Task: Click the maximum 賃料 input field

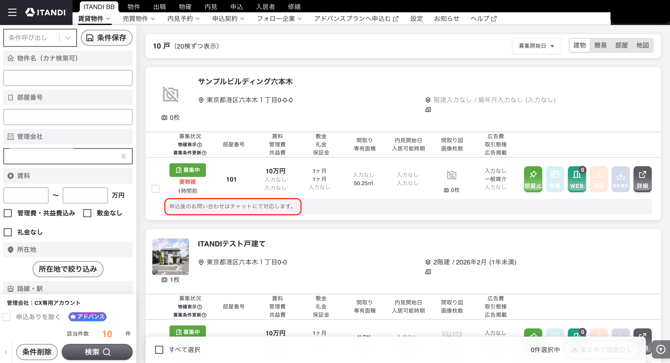Action: 85,195
